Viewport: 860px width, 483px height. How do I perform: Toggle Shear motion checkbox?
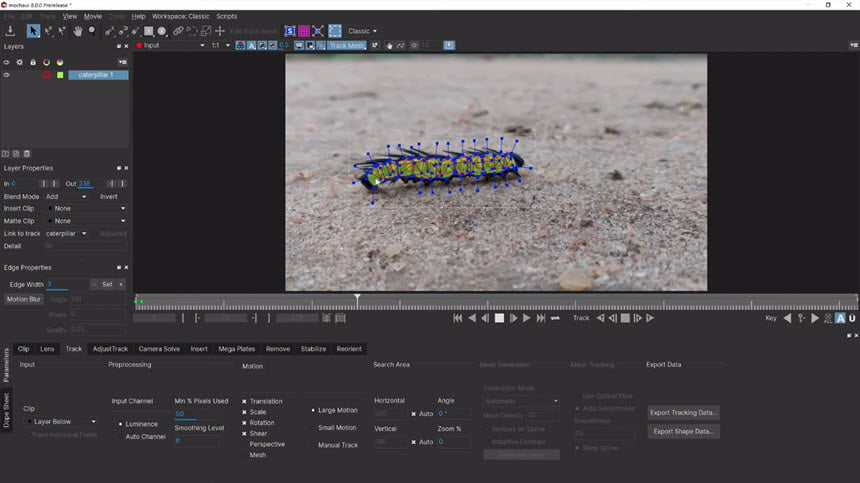pos(245,434)
